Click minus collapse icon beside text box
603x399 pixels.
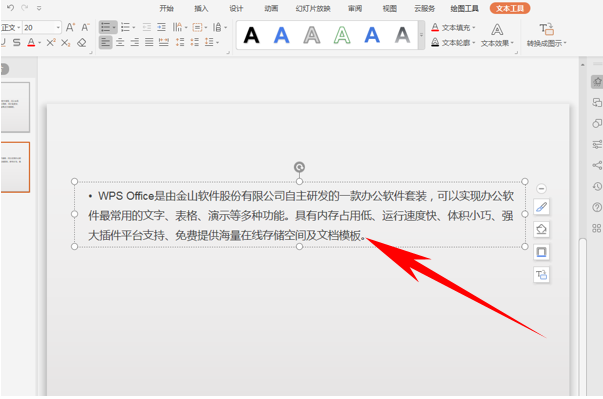point(541,189)
